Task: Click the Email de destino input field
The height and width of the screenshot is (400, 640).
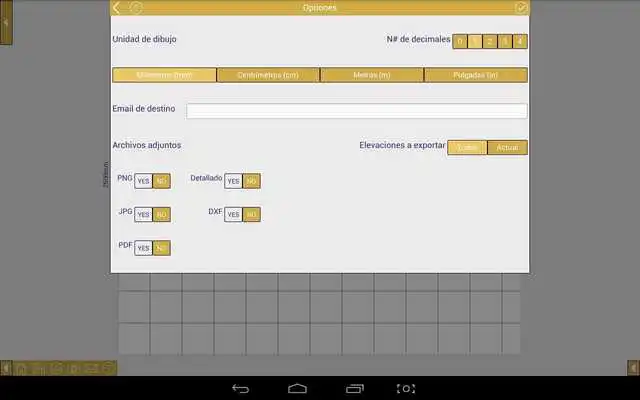Action: [x=356, y=111]
